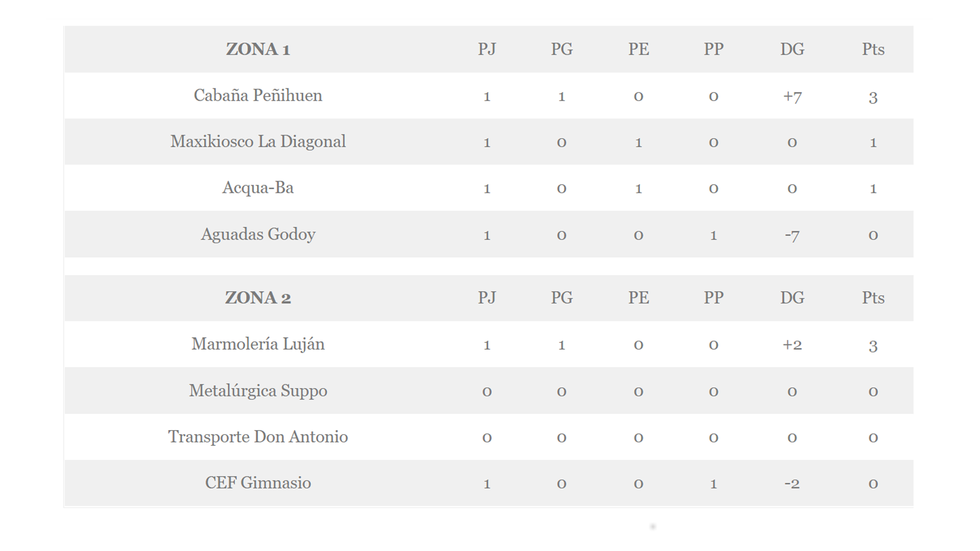The width and height of the screenshot is (980, 551).
Task: Select the Maxikiosco La Diagonal team name
Action: (x=258, y=141)
